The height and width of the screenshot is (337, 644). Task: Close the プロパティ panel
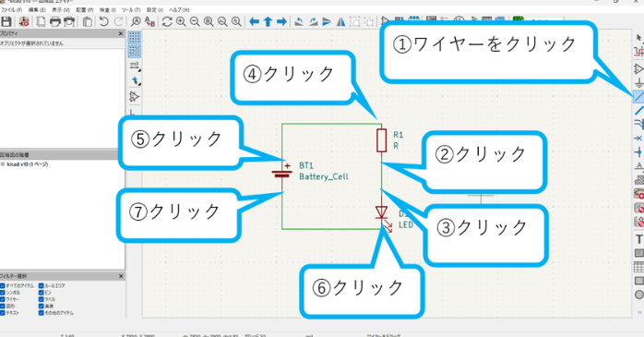[x=121, y=33]
